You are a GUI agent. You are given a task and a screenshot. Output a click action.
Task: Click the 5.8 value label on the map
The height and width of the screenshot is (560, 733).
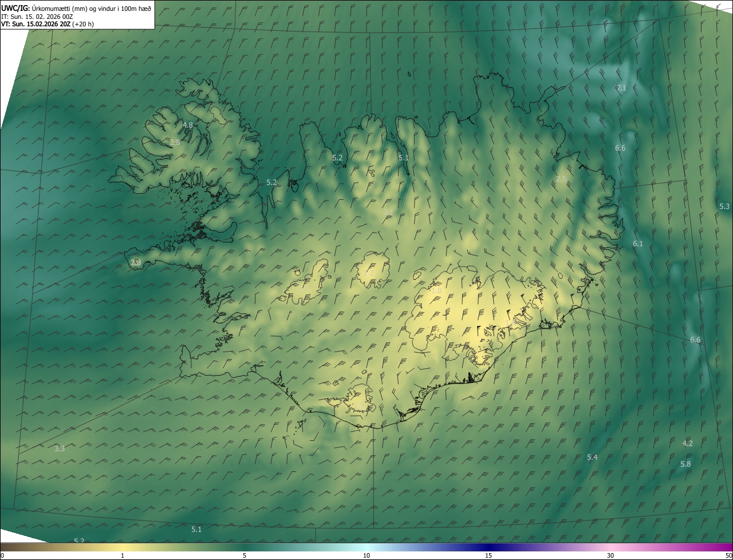[685, 464]
